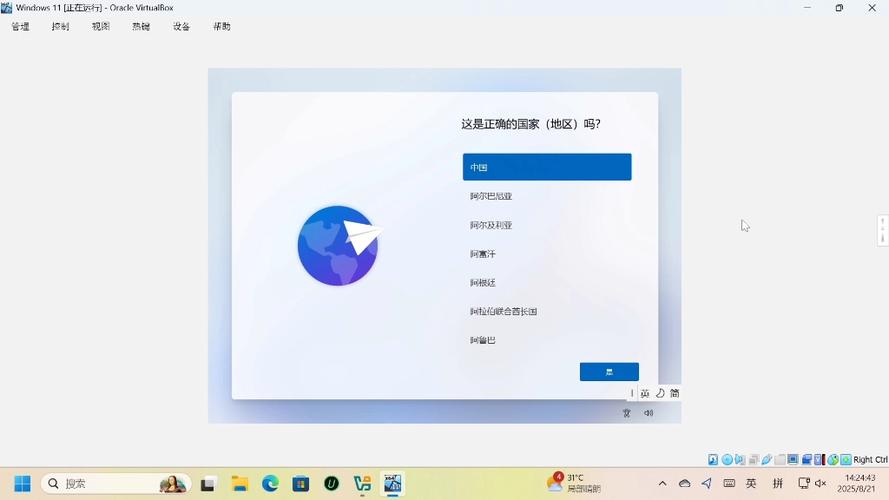
Task: Select 阿尔巴尼亚 in the country list
Action: [547, 196]
